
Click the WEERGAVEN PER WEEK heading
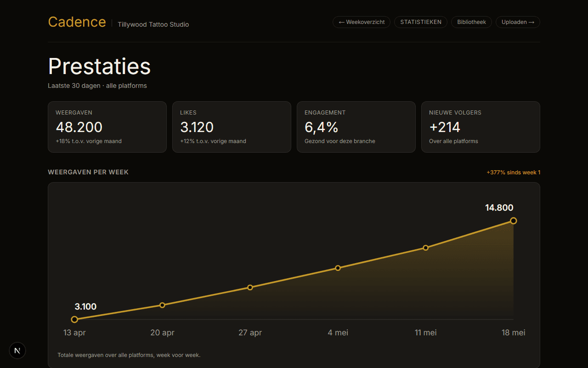pos(88,172)
